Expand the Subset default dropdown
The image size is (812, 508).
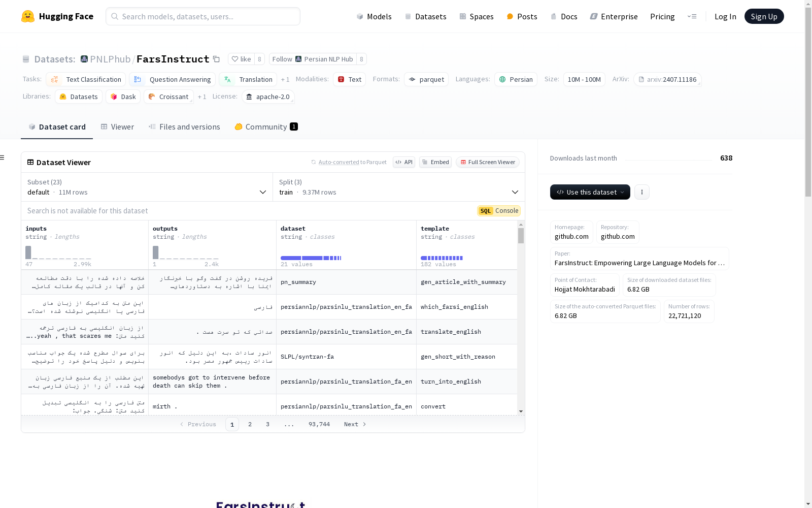click(147, 187)
